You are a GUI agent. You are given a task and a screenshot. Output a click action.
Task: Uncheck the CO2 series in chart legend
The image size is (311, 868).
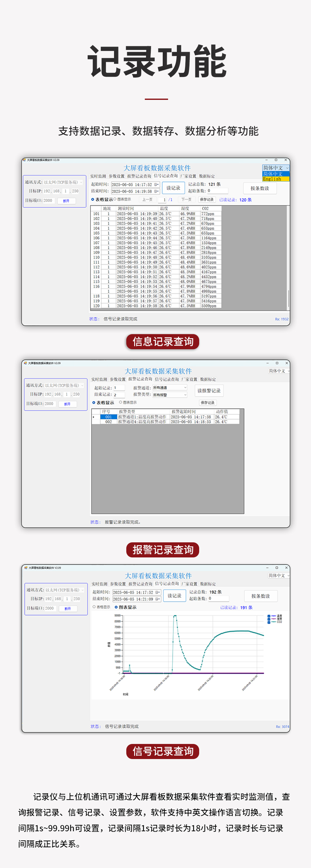269,622
